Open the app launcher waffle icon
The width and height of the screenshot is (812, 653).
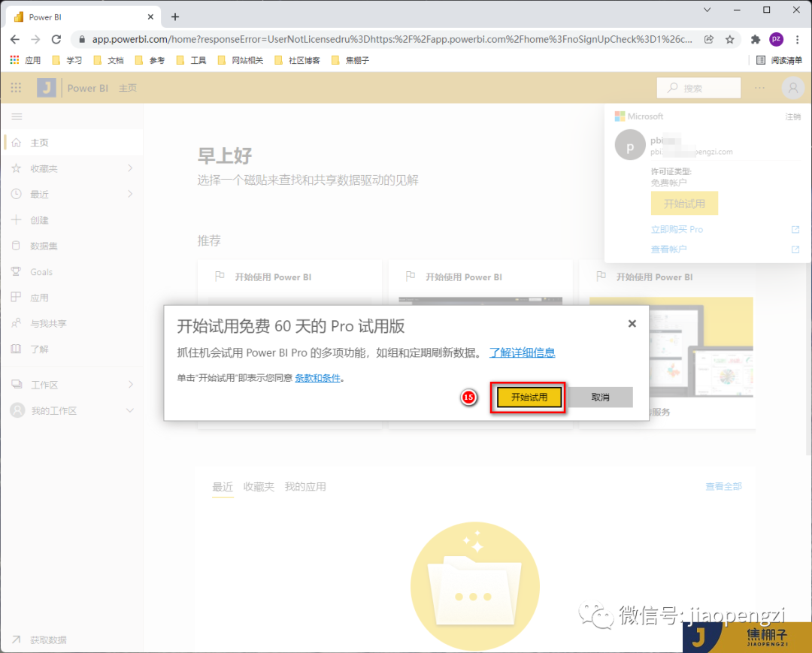pyautogui.click(x=16, y=88)
